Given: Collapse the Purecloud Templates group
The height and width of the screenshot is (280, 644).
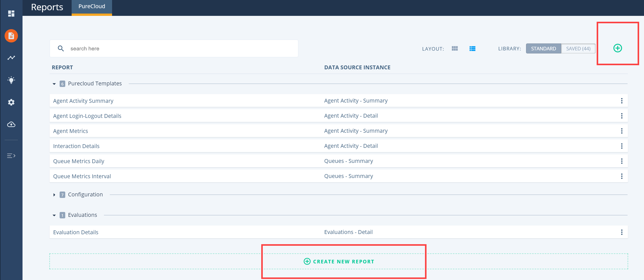Looking at the screenshot, I should pyautogui.click(x=54, y=84).
